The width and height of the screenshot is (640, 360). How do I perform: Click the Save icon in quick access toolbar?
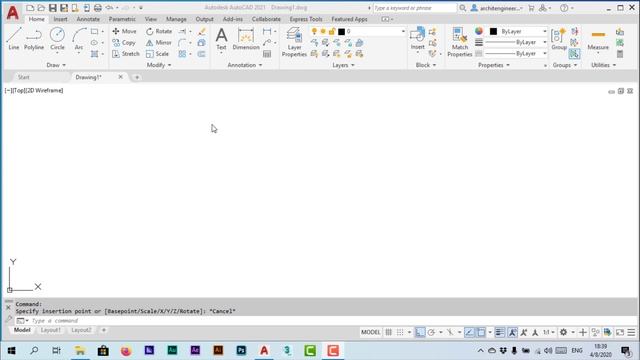pyautogui.click(x=53, y=8)
